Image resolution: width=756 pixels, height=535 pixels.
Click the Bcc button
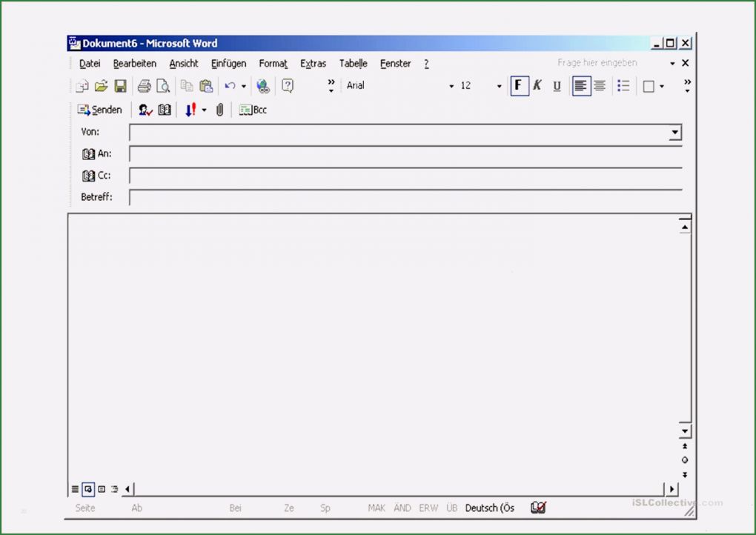pyautogui.click(x=253, y=110)
